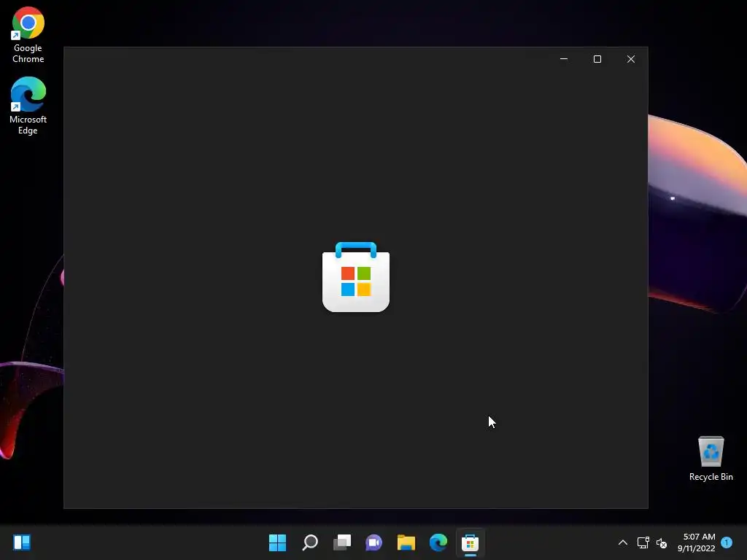Screen dimensions: 747x560
Task: Open network status tray icon
Action: click(x=643, y=542)
